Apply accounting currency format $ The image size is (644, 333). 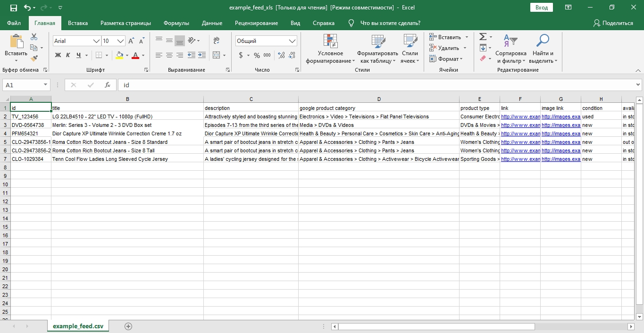241,55
